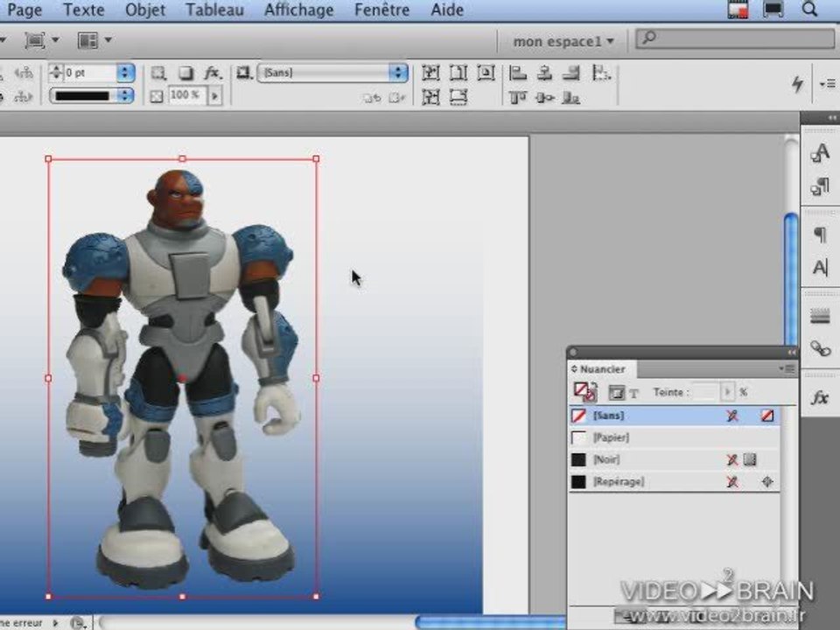The image size is (840, 630).
Task: Select the [Repérage] swatch
Action: (x=674, y=481)
